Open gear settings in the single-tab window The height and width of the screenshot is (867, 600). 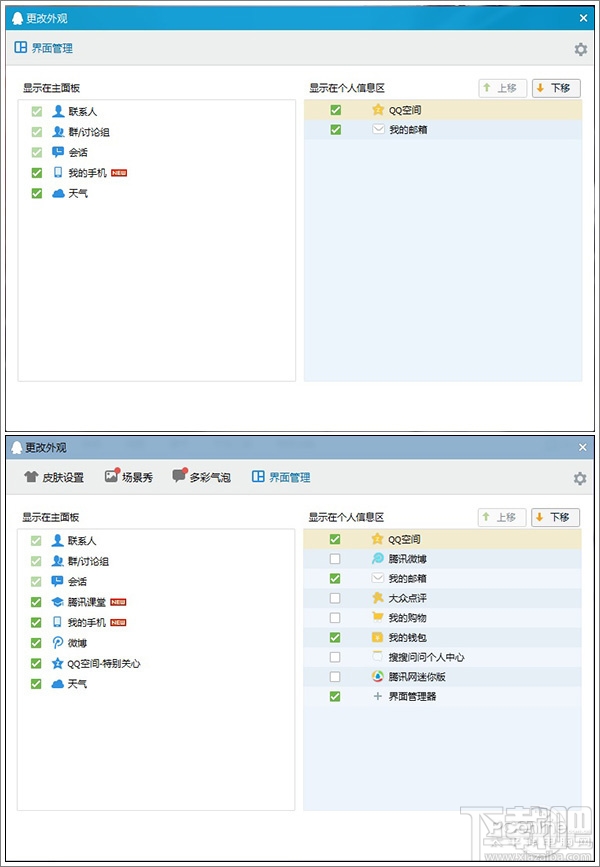tap(581, 49)
